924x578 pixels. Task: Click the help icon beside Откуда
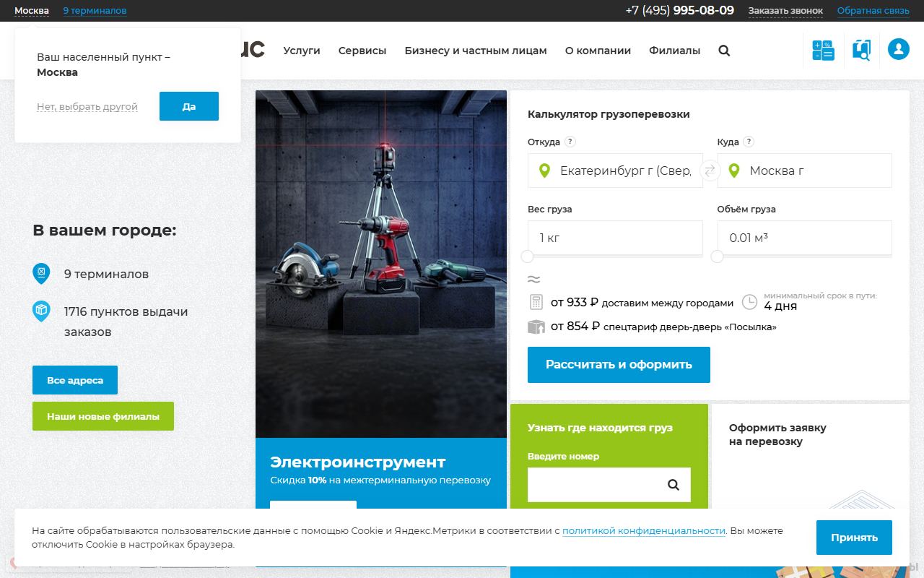point(570,142)
